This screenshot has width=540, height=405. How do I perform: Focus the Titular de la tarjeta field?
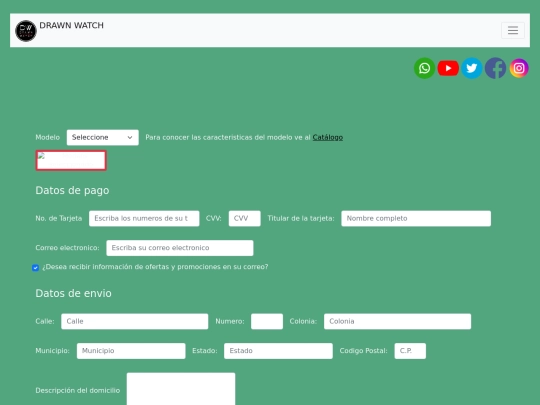(x=416, y=218)
